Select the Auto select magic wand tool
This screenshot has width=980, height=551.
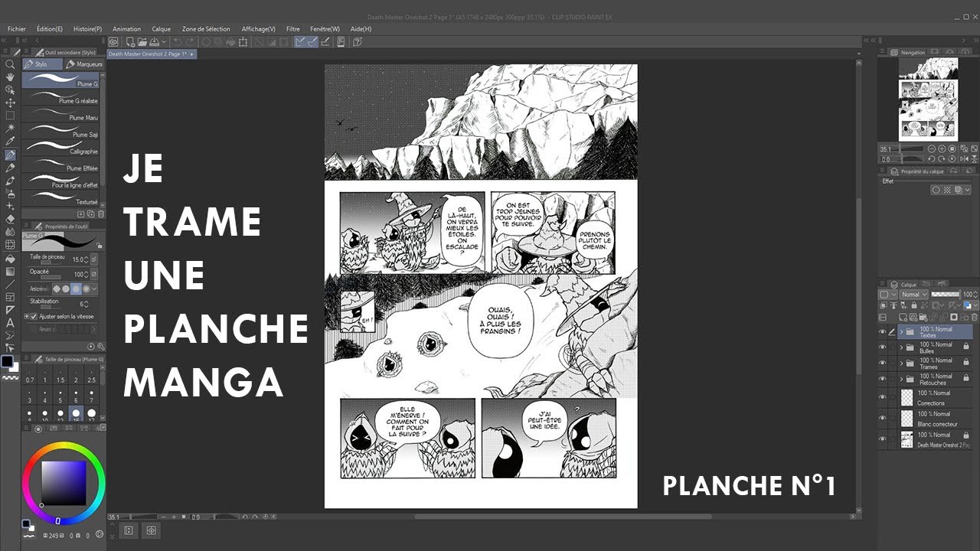tap(10, 129)
